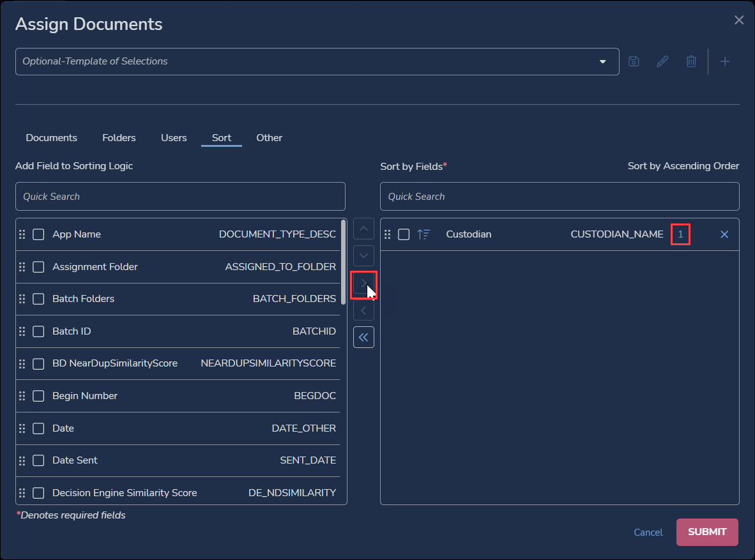Switch to the Documents tab

coord(51,137)
